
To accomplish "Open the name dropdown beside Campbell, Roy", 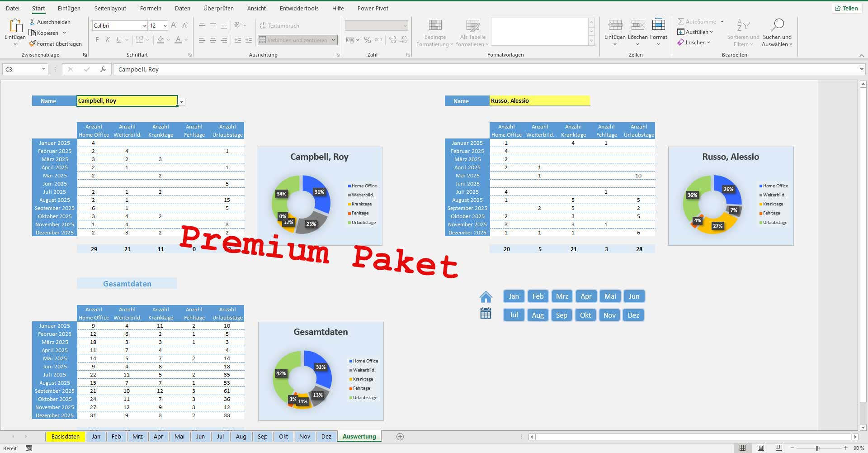I will [181, 101].
